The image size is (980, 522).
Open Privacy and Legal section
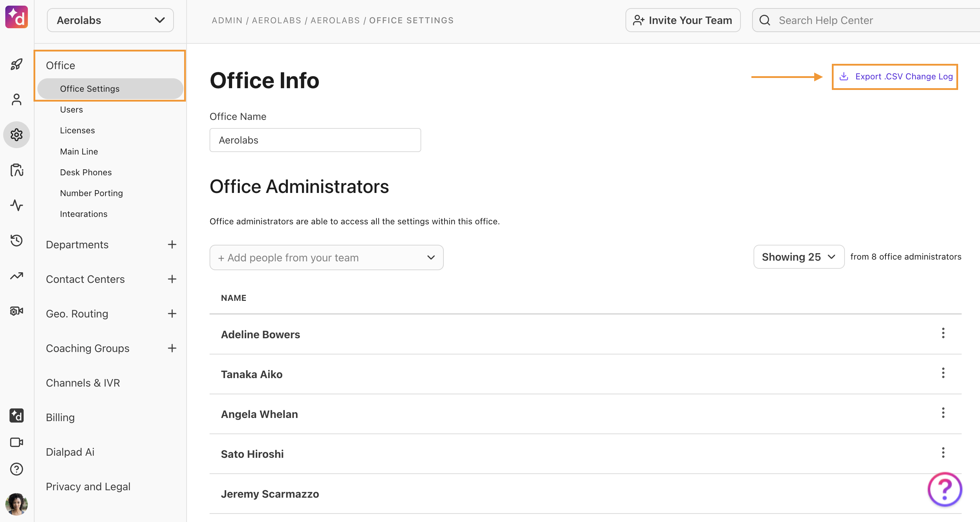point(88,487)
